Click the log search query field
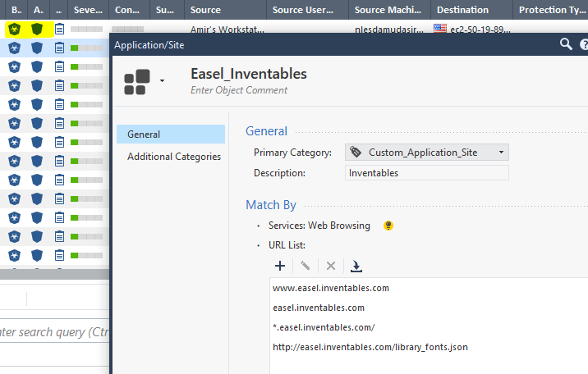The width and height of the screenshot is (588, 374). pos(54,332)
